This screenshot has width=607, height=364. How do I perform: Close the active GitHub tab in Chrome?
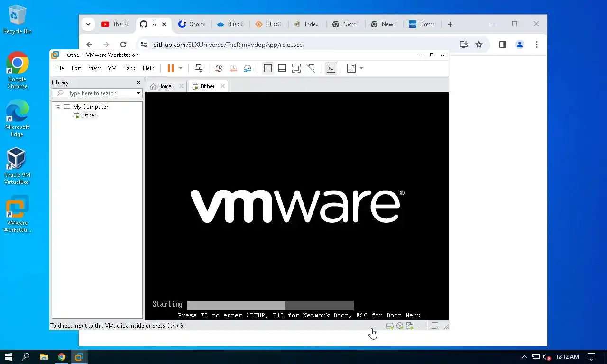point(165,24)
